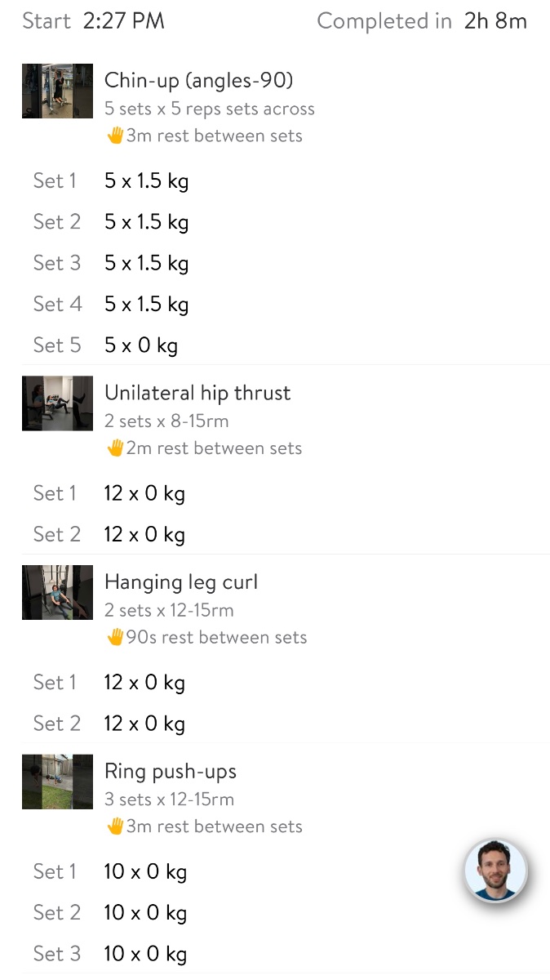Viewport: 550px width, 980px height.
Task: Open the Ring push-ups exercise title
Action: click(171, 771)
